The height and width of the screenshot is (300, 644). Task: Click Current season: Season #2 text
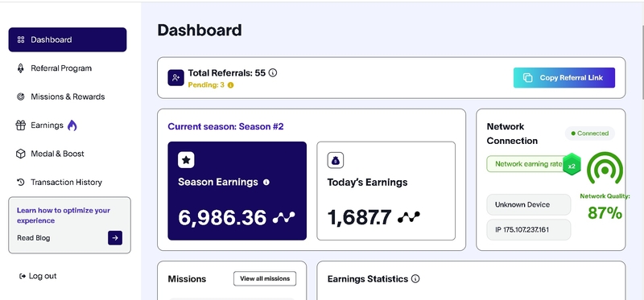(225, 126)
